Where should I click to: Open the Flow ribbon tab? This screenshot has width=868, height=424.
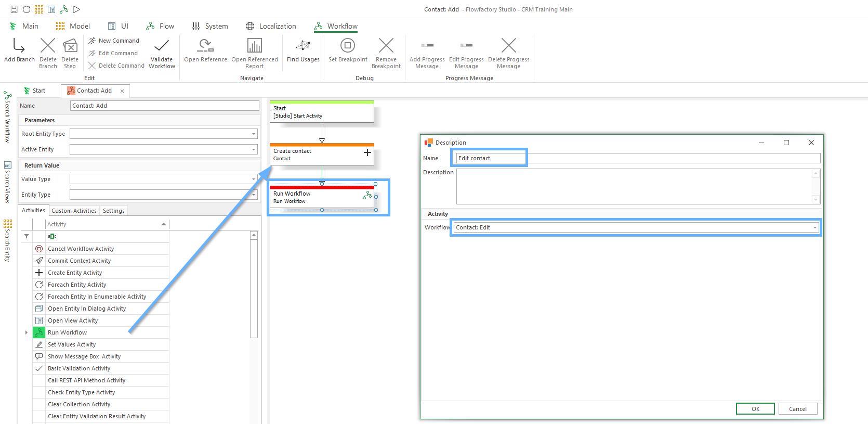click(x=160, y=26)
